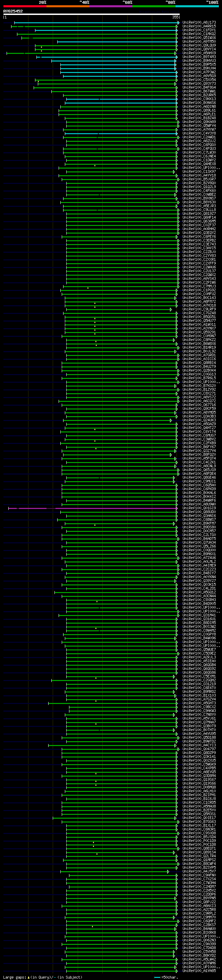Choose the UniRef100_C2C223 label
The image size is (222, 980).
pos(199,569)
